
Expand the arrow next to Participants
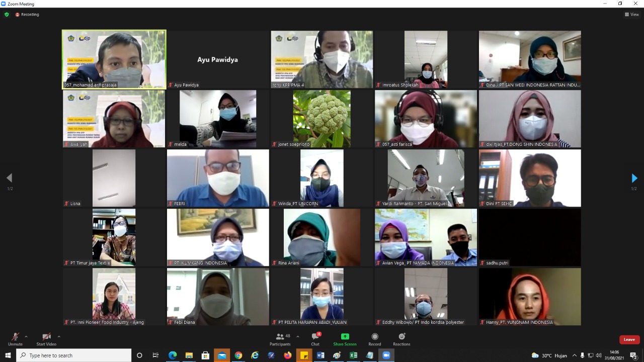(x=298, y=337)
